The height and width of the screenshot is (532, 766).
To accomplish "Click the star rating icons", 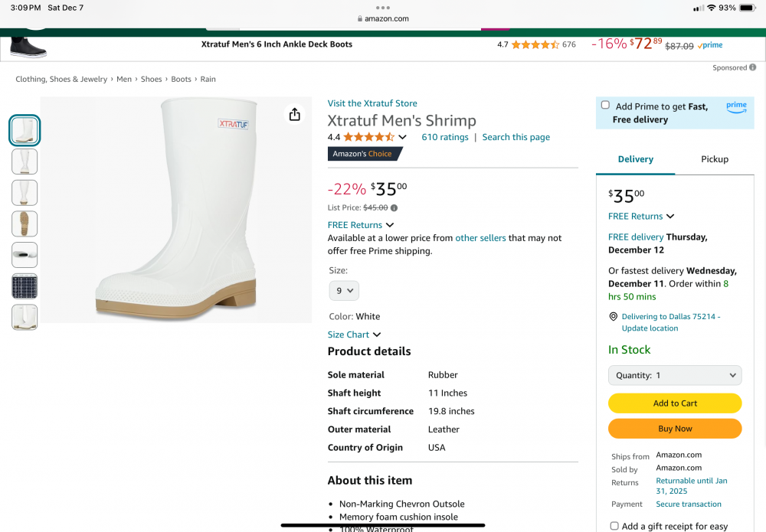I will [x=368, y=137].
